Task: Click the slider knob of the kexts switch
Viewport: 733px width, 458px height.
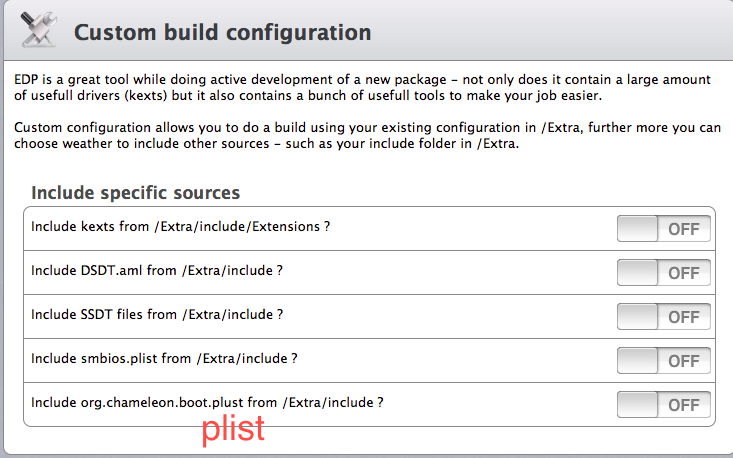Action: pos(637,228)
